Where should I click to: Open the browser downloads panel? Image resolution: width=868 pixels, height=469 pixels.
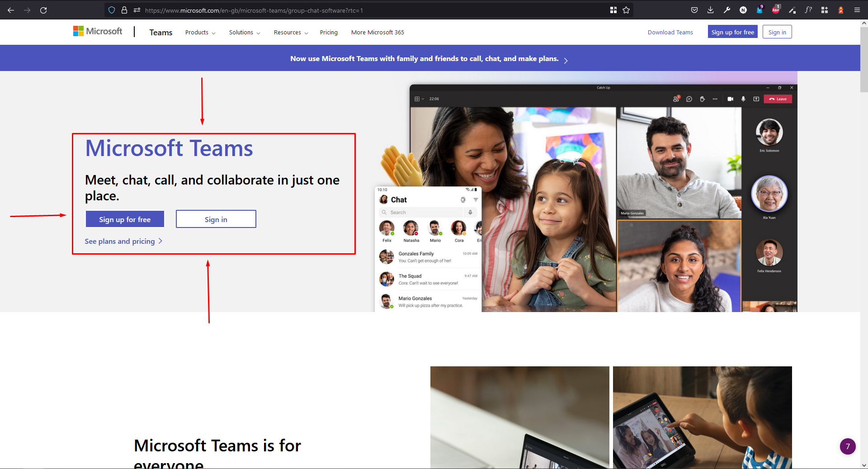click(711, 10)
